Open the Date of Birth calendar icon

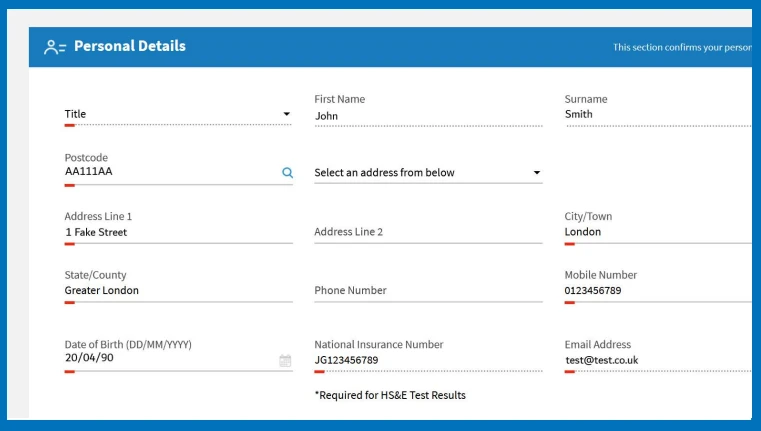285,360
